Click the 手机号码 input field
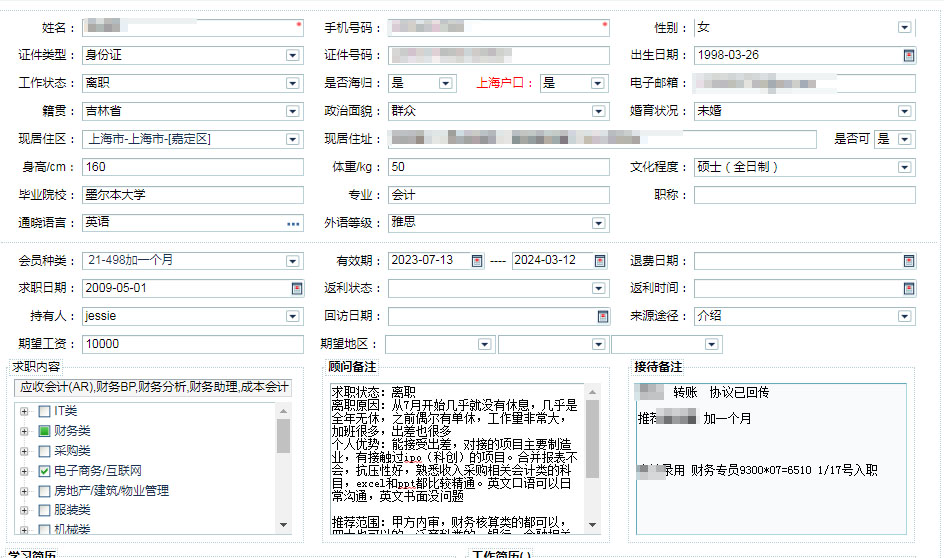 pos(498,28)
